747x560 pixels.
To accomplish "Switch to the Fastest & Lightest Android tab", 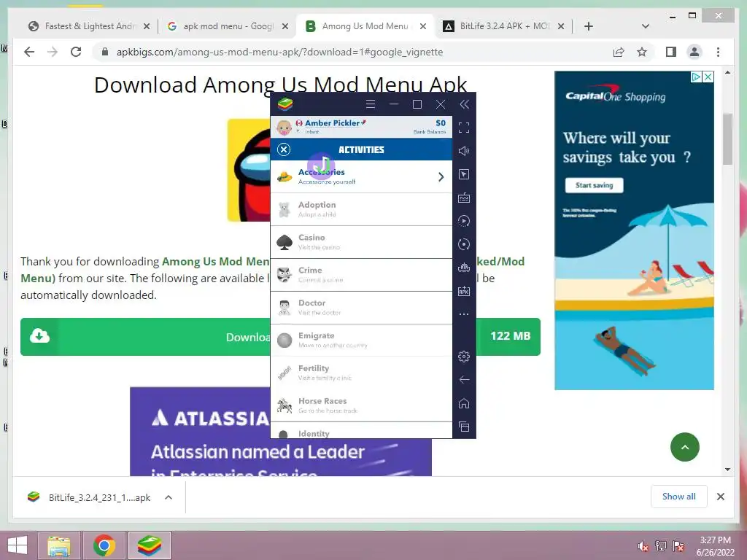I will (88, 26).
